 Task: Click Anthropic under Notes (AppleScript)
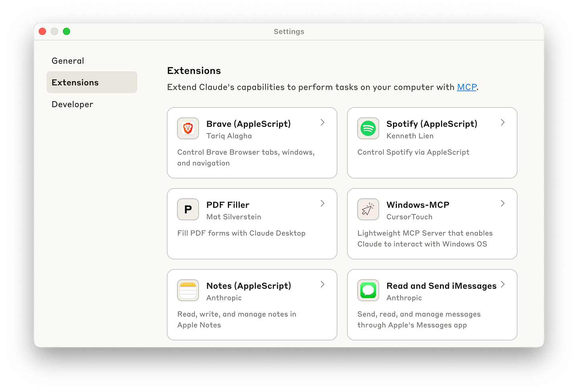(224, 298)
